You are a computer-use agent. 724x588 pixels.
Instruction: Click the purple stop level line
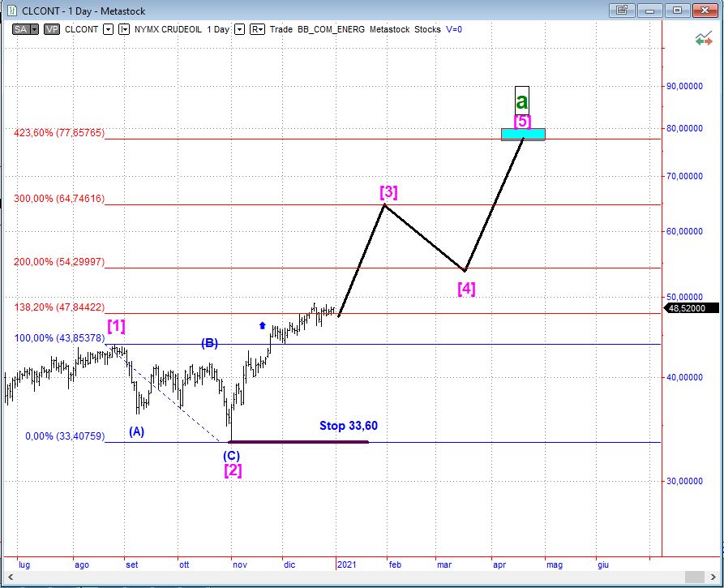300,442
